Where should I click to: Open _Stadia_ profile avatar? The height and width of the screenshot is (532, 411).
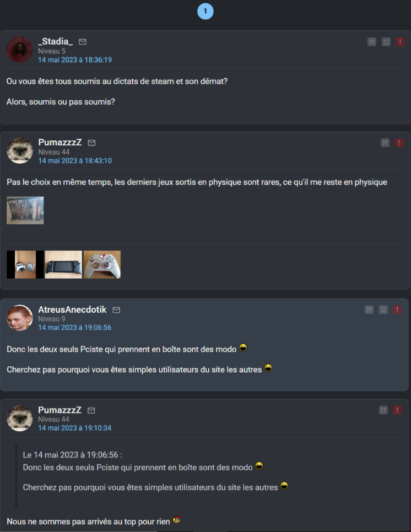[20, 50]
